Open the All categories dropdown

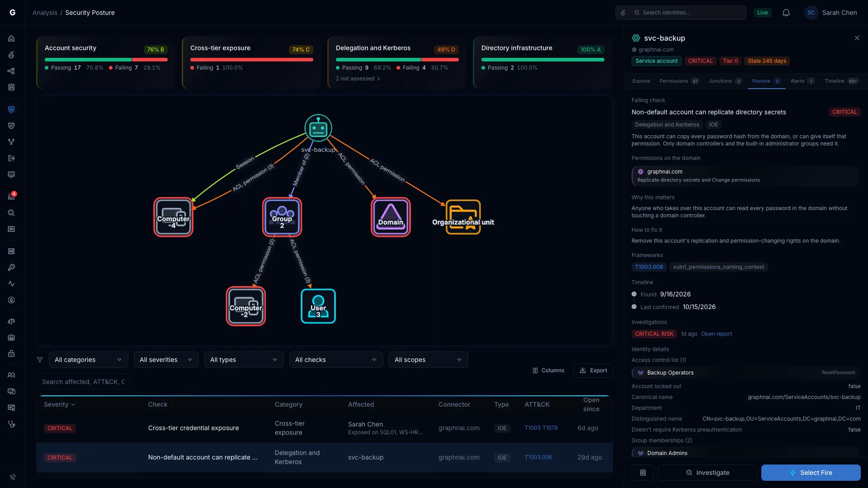pos(89,360)
